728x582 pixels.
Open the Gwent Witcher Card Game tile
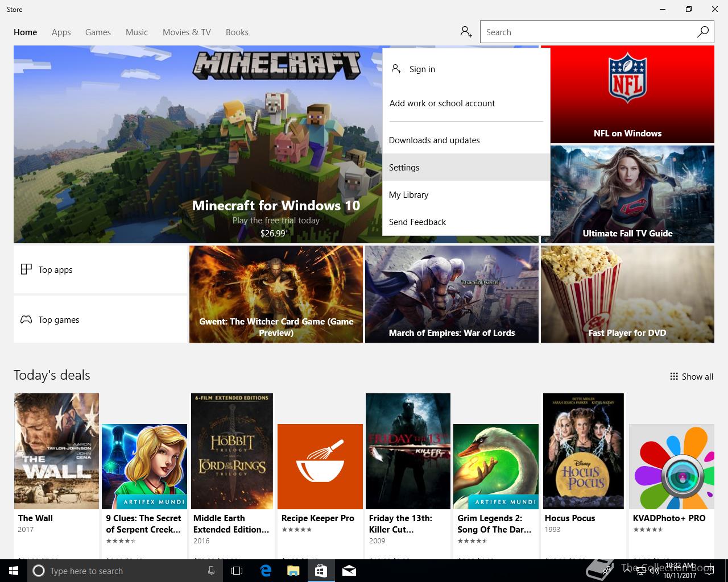click(276, 294)
